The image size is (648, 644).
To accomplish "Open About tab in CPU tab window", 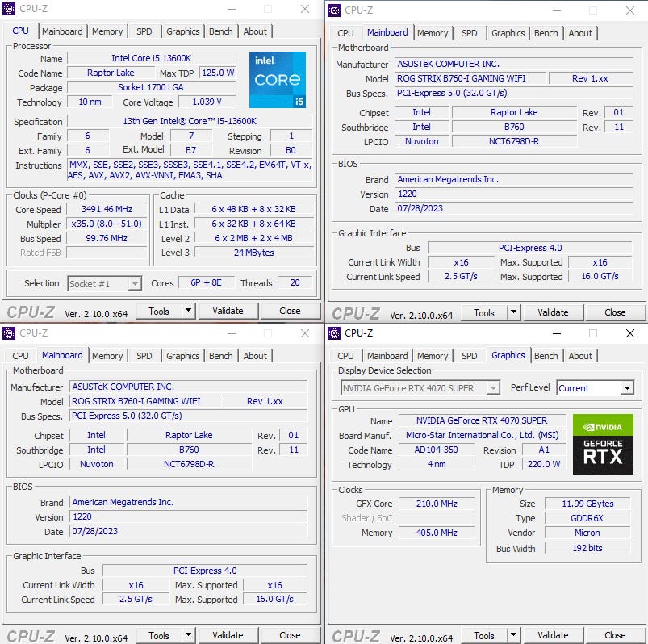I will (x=255, y=31).
